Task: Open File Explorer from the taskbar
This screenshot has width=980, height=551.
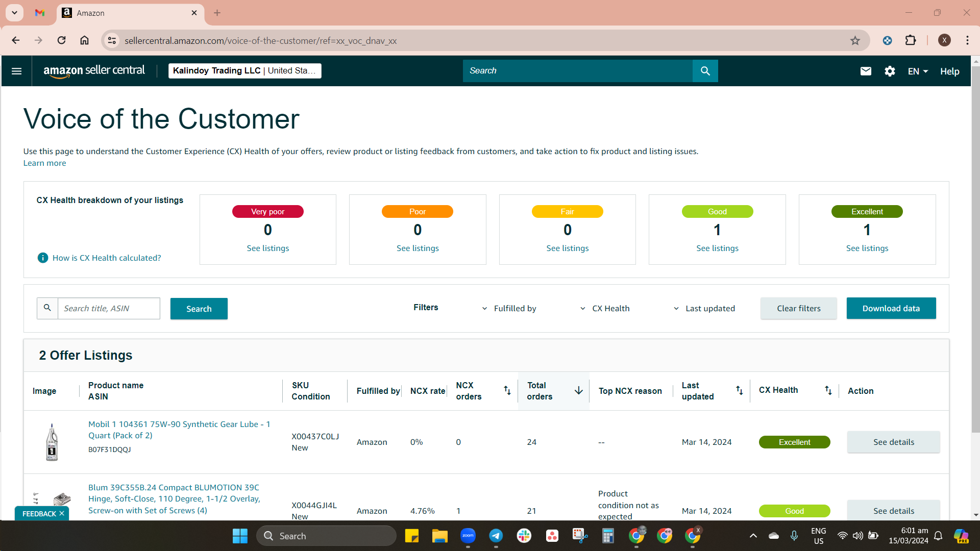Action: coord(440,536)
